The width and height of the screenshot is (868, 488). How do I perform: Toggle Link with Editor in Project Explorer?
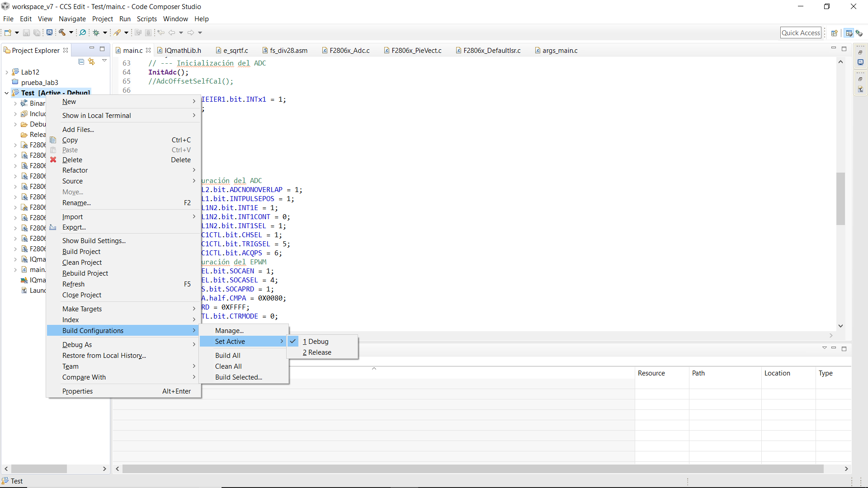coord(92,61)
